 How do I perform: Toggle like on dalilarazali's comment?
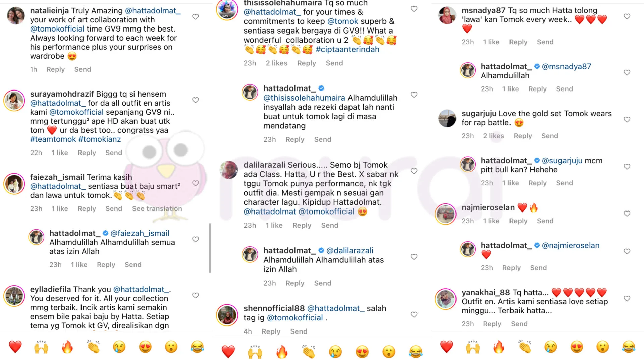point(414,171)
